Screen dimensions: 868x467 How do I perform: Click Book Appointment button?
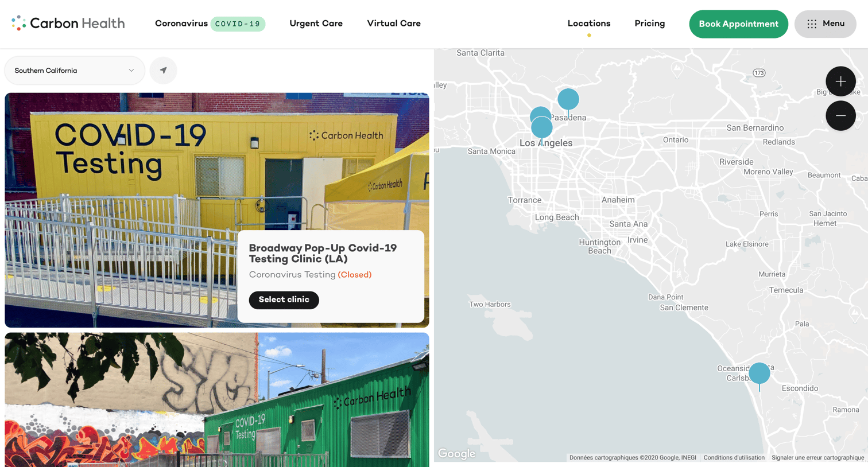[x=738, y=24]
